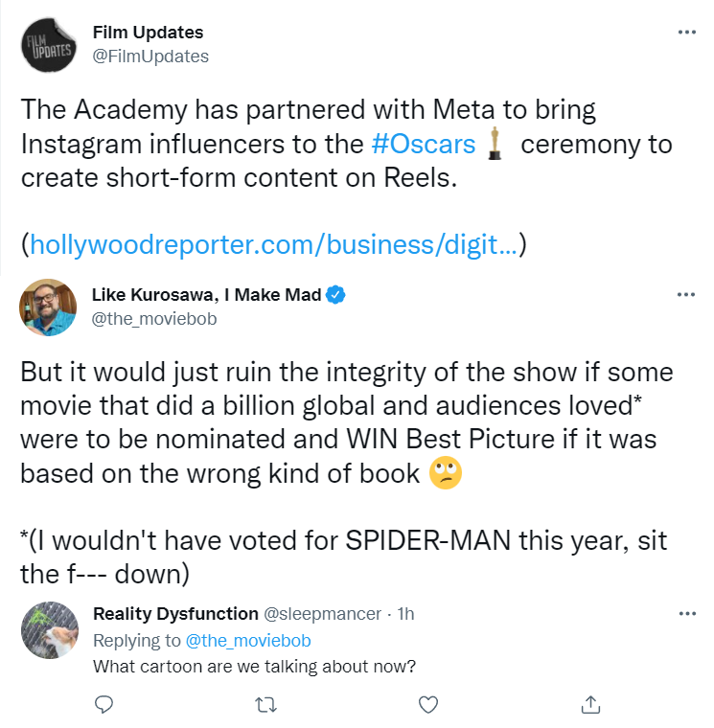Click the @the_moviebob handle under name

pos(154,319)
